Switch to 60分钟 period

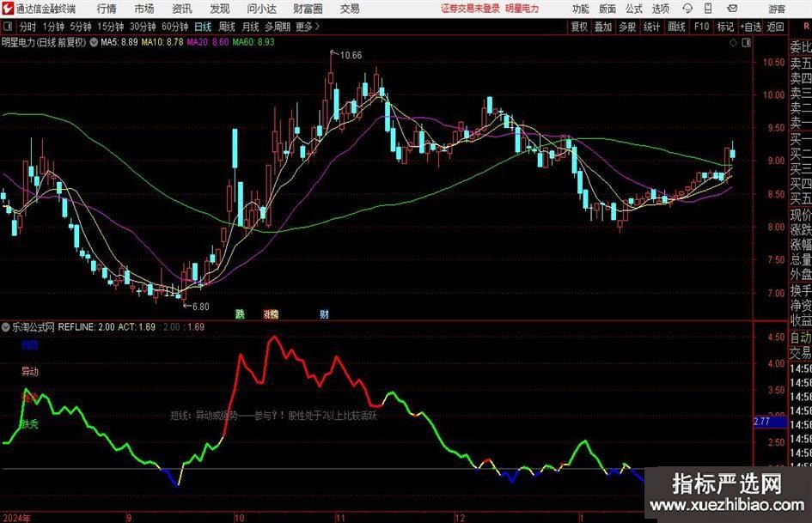175,27
